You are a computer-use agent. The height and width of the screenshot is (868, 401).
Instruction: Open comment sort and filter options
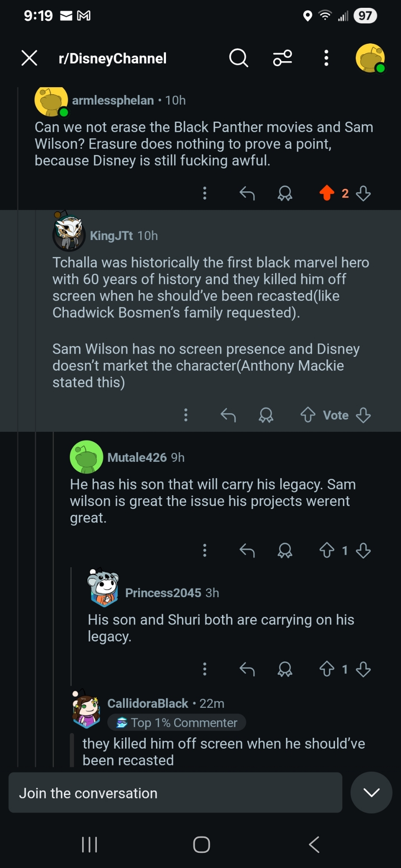pyautogui.click(x=282, y=58)
